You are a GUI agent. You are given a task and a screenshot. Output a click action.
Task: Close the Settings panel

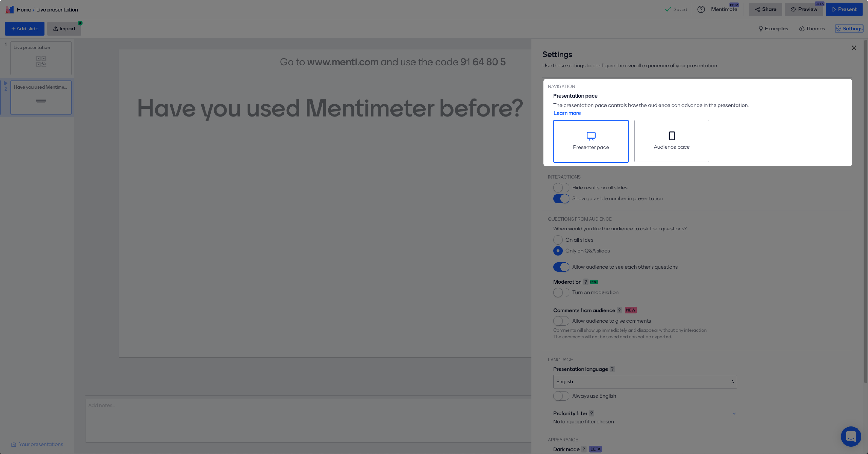854,48
